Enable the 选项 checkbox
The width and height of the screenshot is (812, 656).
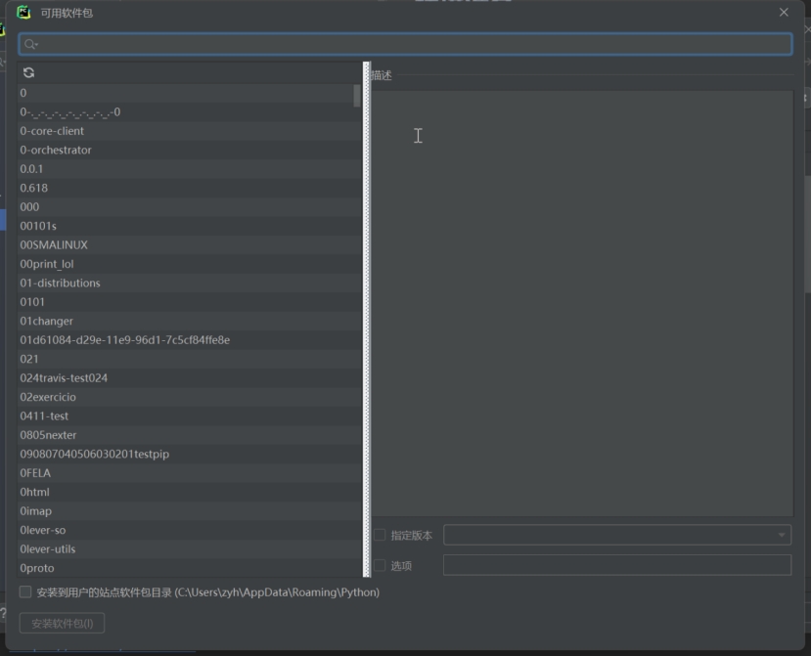click(380, 565)
